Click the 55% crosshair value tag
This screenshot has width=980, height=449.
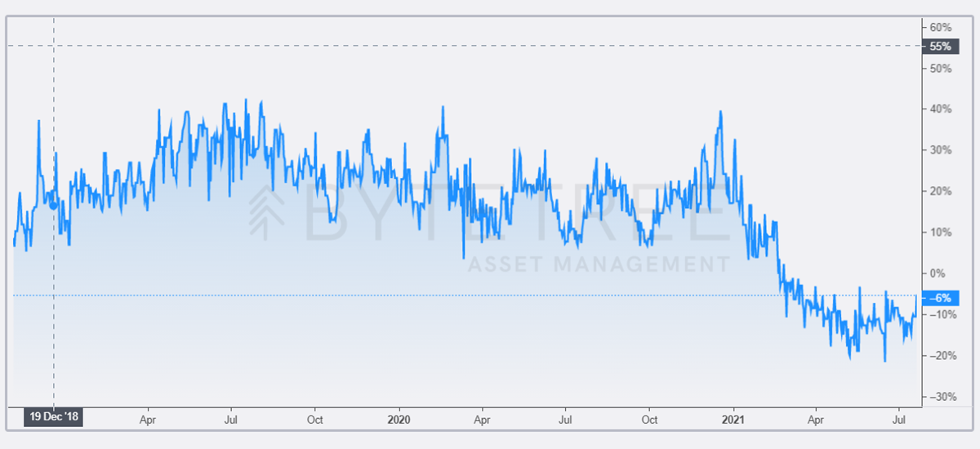click(x=939, y=47)
